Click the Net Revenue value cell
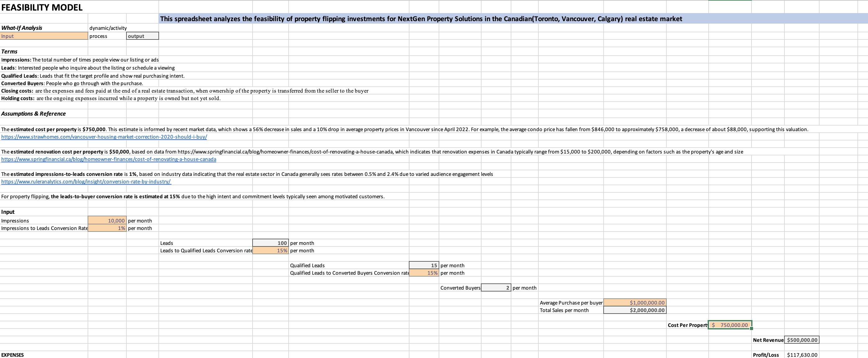Screen dimensions: 868x358 802,339
